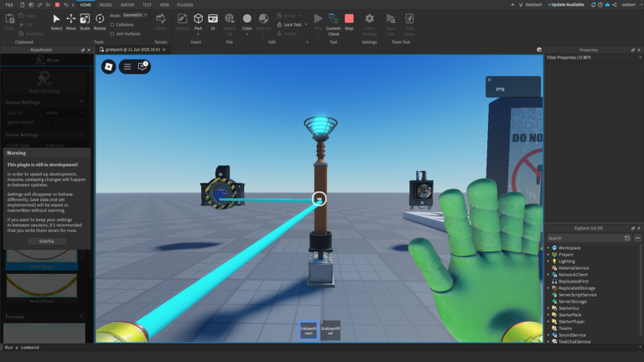
Task: Switch to the MODEL ribbon tab
Action: click(x=106, y=4)
